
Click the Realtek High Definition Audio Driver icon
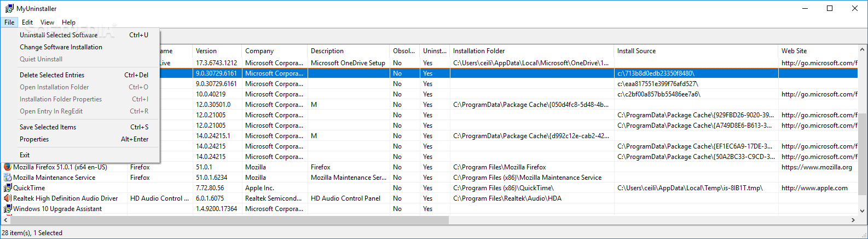pos(8,198)
